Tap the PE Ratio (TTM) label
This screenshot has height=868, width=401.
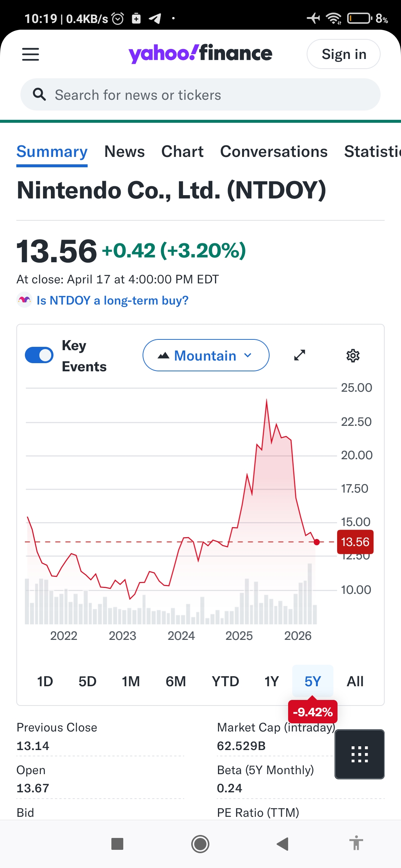(x=258, y=812)
